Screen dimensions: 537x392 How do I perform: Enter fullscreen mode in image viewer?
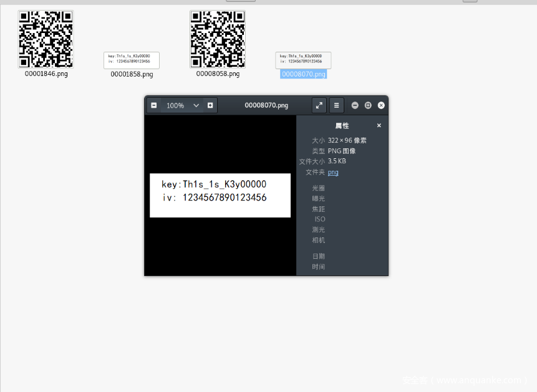click(x=319, y=105)
